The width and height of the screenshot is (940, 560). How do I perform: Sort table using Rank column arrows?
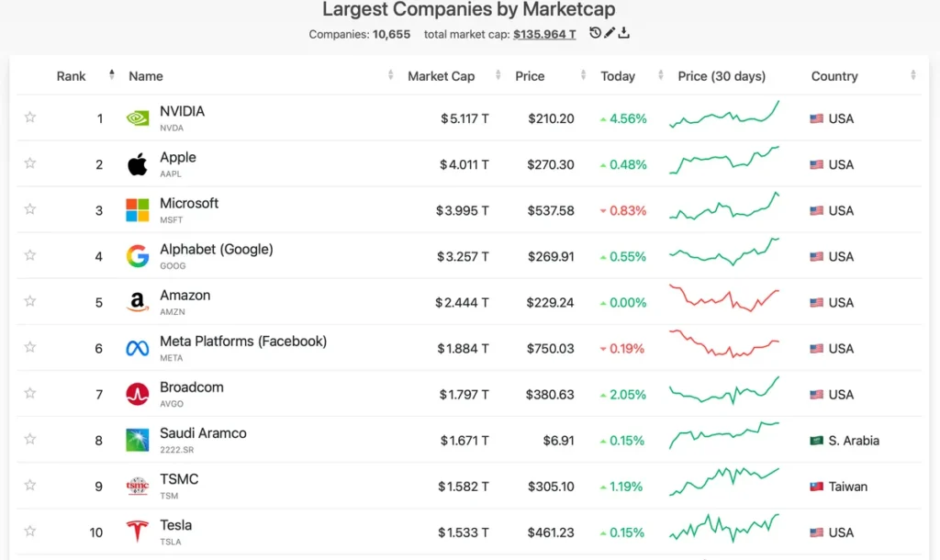pyautogui.click(x=111, y=75)
